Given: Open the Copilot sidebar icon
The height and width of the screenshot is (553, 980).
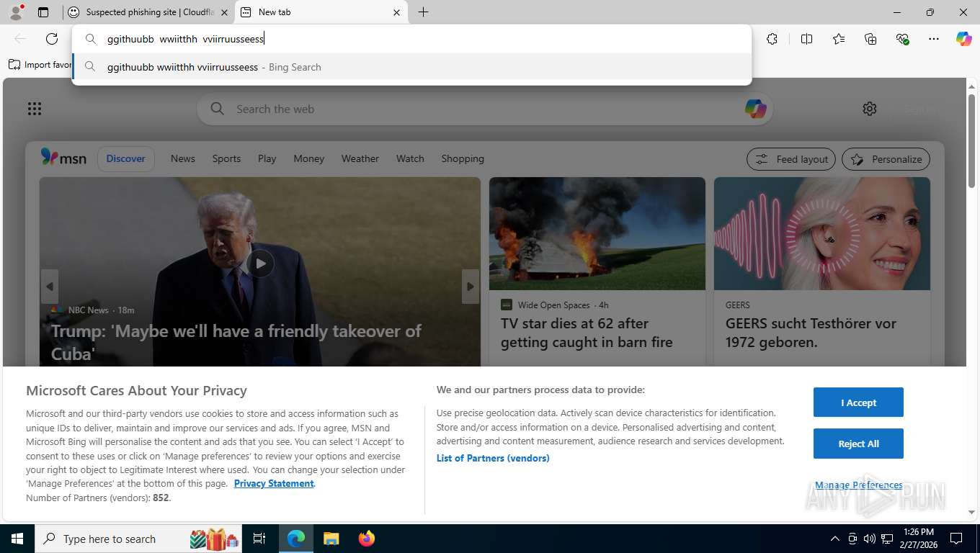Looking at the screenshot, I should pyautogui.click(x=963, y=39).
